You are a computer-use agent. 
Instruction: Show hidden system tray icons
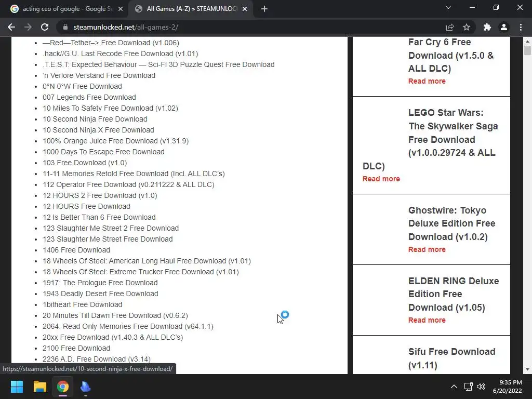(x=454, y=387)
